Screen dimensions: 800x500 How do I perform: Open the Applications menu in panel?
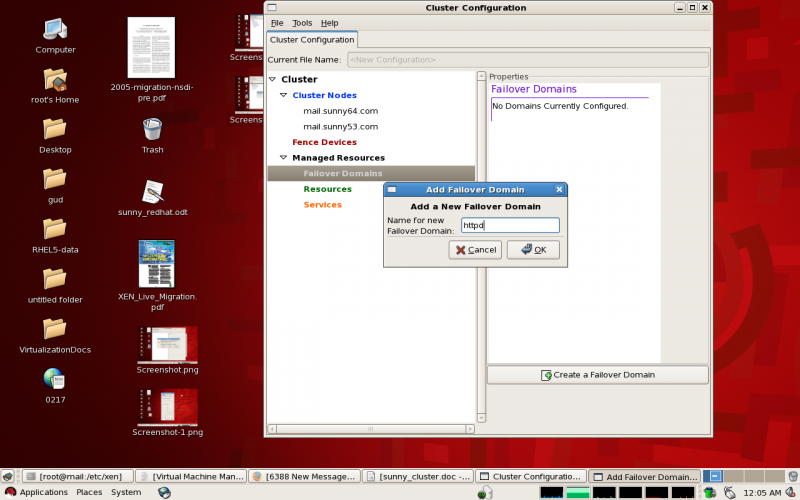point(36,492)
